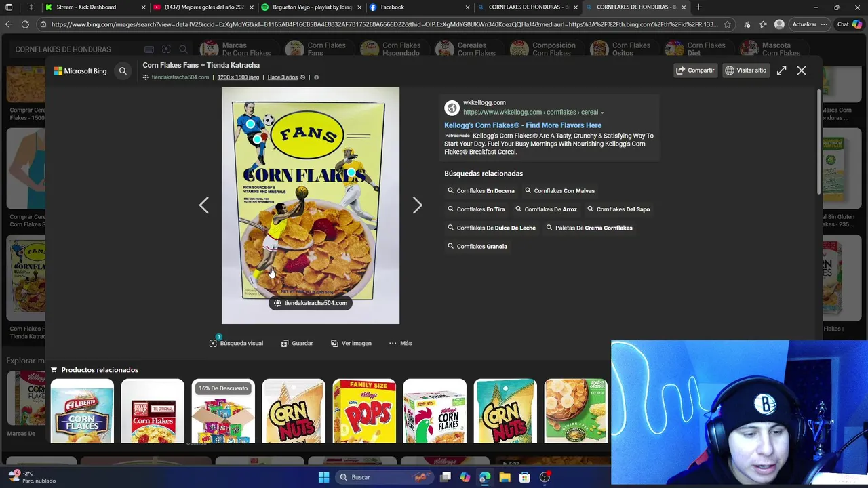Click tiendakatracha504.com badge over the image
The image size is (868, 488).
click(311, 303)
